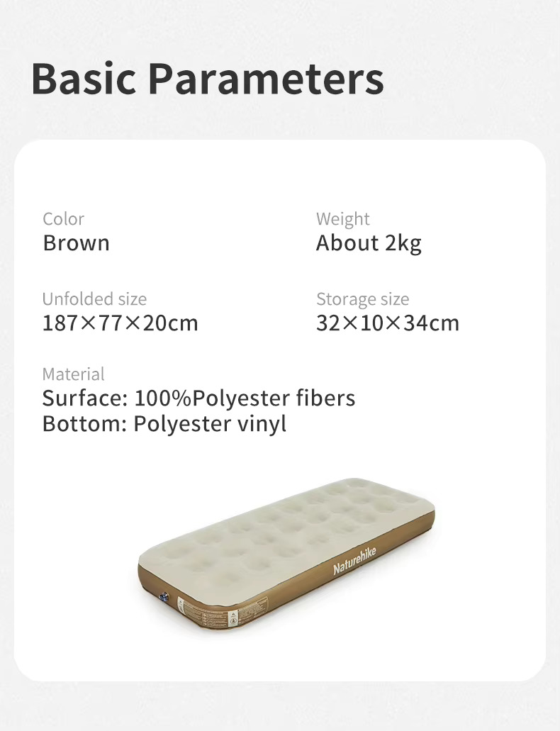
Task: Select the 32×10×34cm storage size value
Action: [x=388, y=323]
